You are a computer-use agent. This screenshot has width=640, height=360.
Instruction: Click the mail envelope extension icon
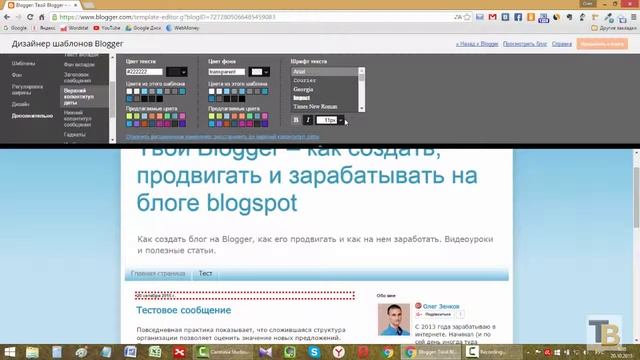click(x=480, y=17)
